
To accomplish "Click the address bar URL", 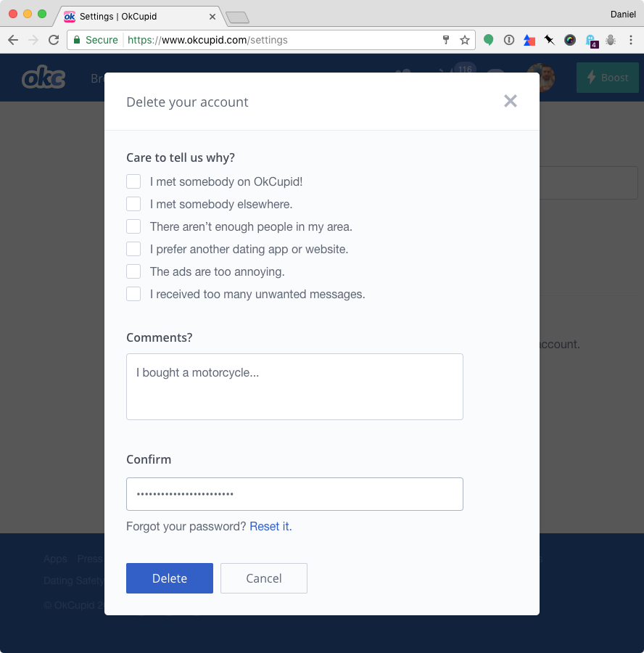I will (x=207, y=40).
